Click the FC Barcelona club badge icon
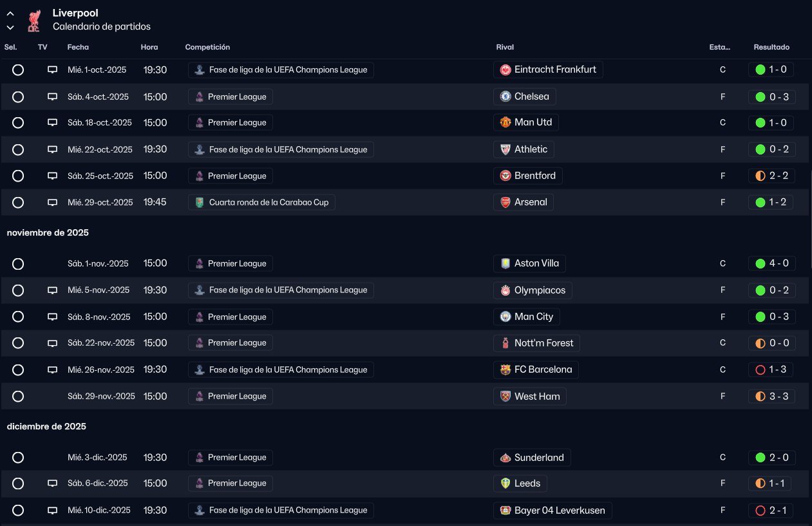Viewport: 812px width, 526px height. [x=505, y=370]
